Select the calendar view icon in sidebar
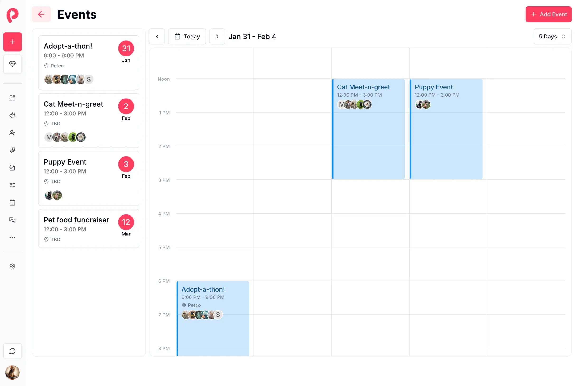The image size is (588, 386). pos(12,202)
